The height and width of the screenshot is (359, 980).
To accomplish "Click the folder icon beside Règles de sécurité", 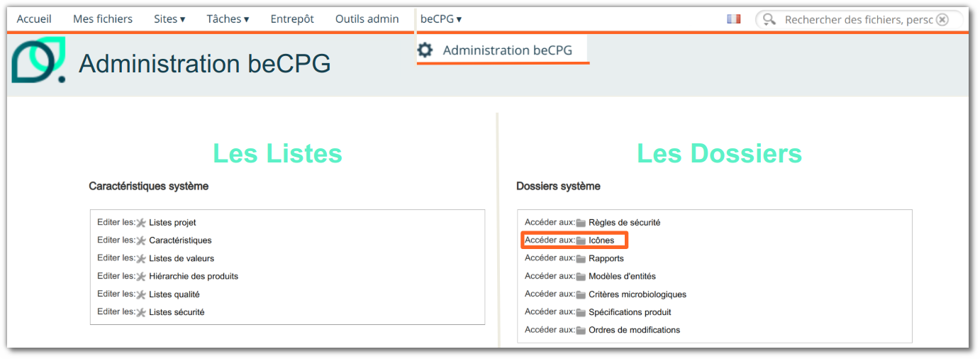I will pyautogui.click(x=581, y=223).
